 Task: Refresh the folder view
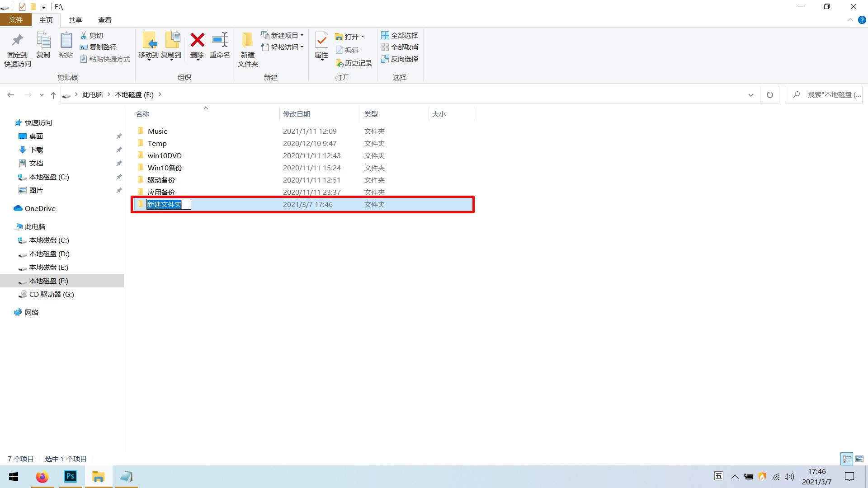click(769, 95)
